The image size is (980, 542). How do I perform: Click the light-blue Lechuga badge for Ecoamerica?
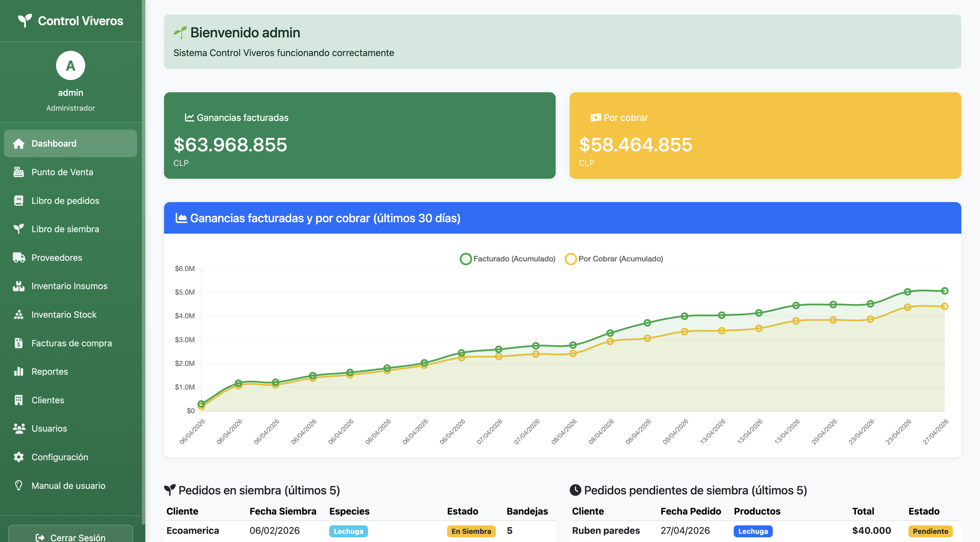point(348,531)
